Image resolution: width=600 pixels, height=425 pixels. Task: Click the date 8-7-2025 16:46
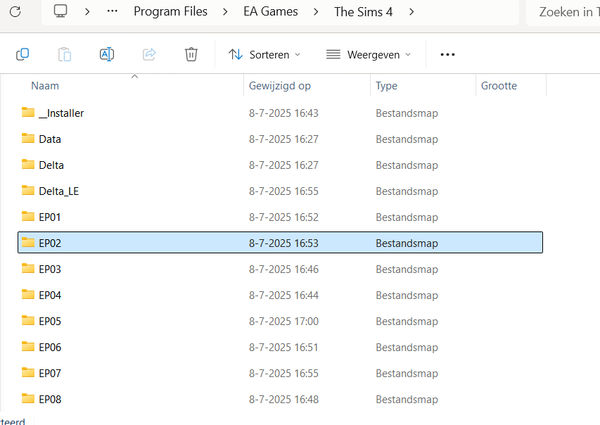coord(284,269)
